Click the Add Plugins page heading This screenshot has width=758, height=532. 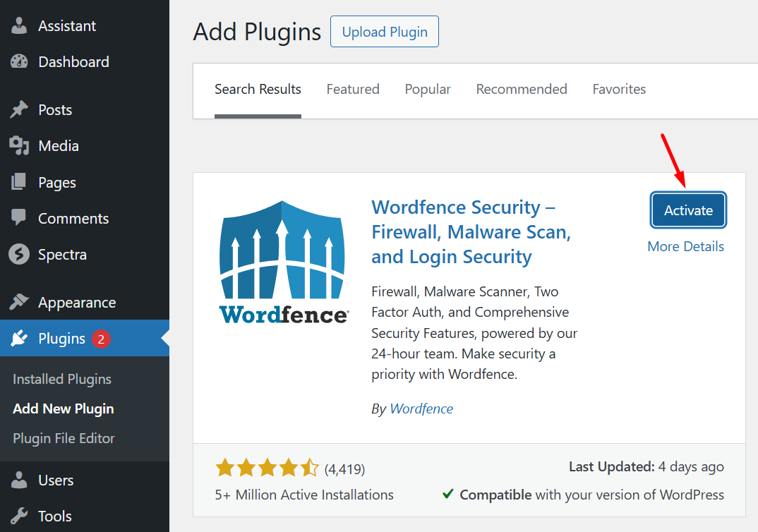point(257,32)
